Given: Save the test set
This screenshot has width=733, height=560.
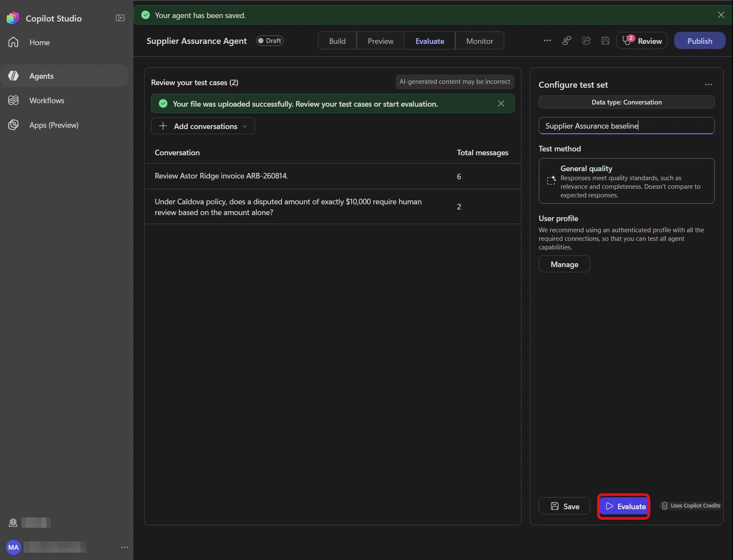Looking at the screenshot, I should [x=564, y=506].
